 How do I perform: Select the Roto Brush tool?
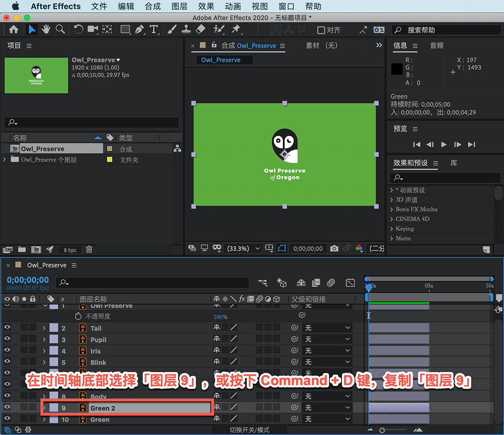point(219,29)
